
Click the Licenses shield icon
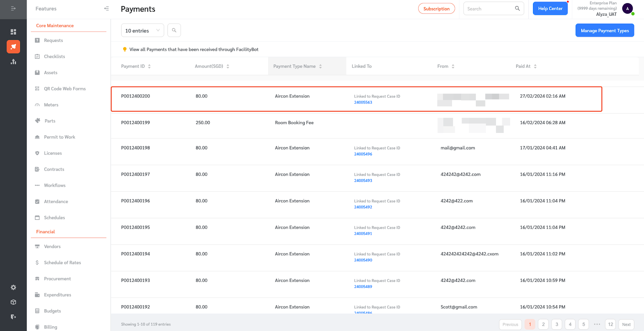coord(37,153)
